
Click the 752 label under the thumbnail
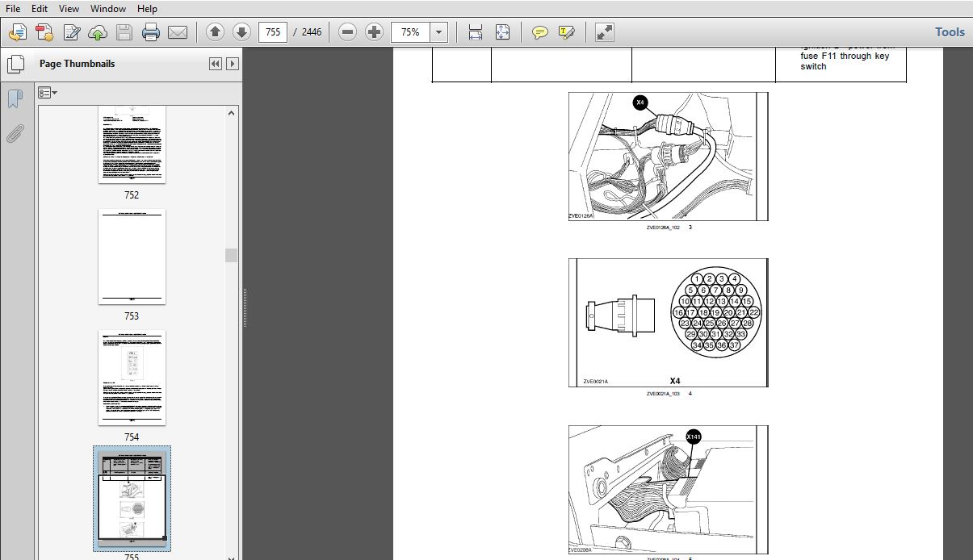pos(132,195)
